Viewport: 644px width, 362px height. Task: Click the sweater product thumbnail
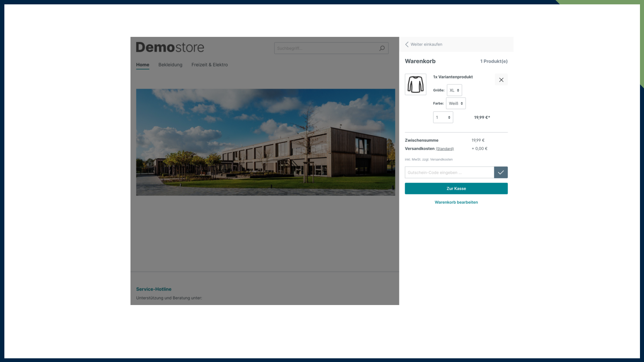tap(415, 84)
